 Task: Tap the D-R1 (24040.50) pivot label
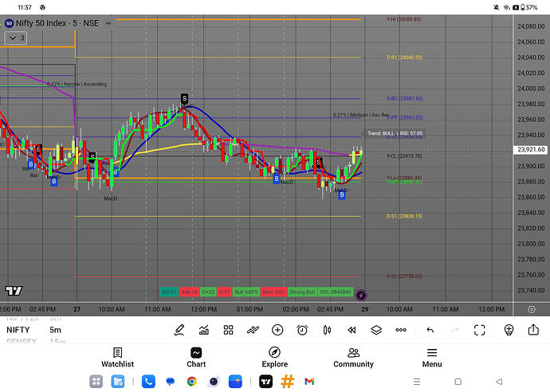(x=404, y=57)
